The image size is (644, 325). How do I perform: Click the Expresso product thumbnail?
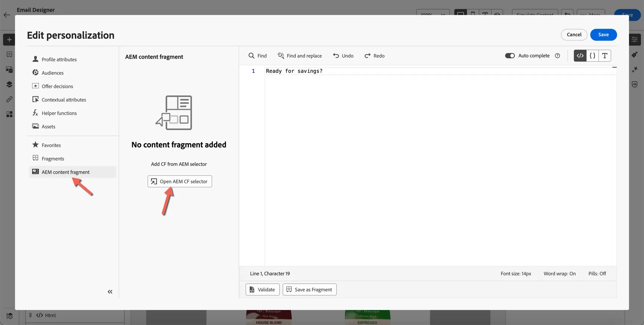367,318
